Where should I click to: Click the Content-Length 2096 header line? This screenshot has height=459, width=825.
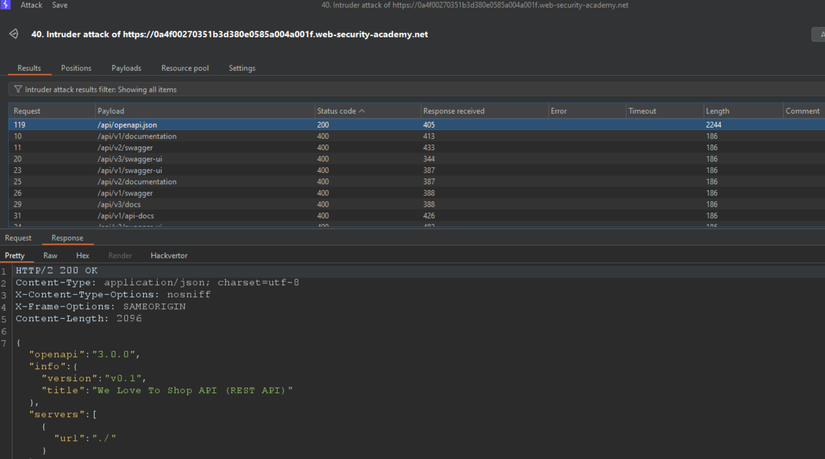tap(78, 319)
